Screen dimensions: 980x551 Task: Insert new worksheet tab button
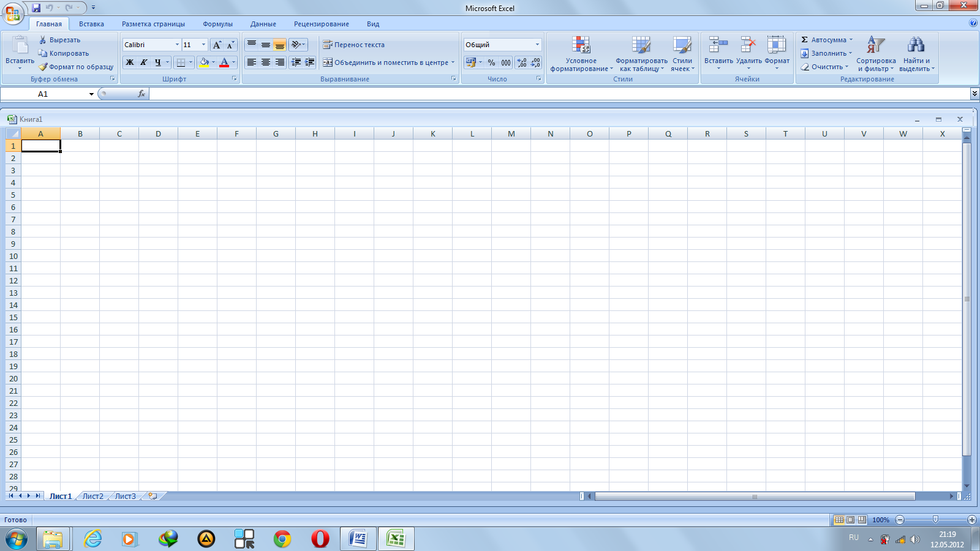(x=153, y=496)
